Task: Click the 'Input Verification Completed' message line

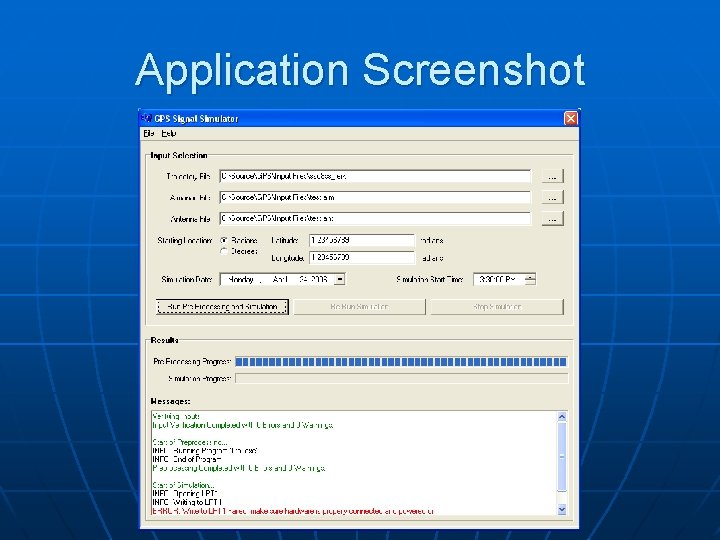Action: pyautogui.click(x=243, y=425)
